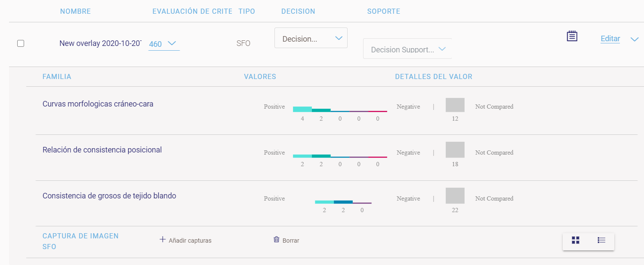Click the Editar link
644x265 pixels.
pos(610,39)
